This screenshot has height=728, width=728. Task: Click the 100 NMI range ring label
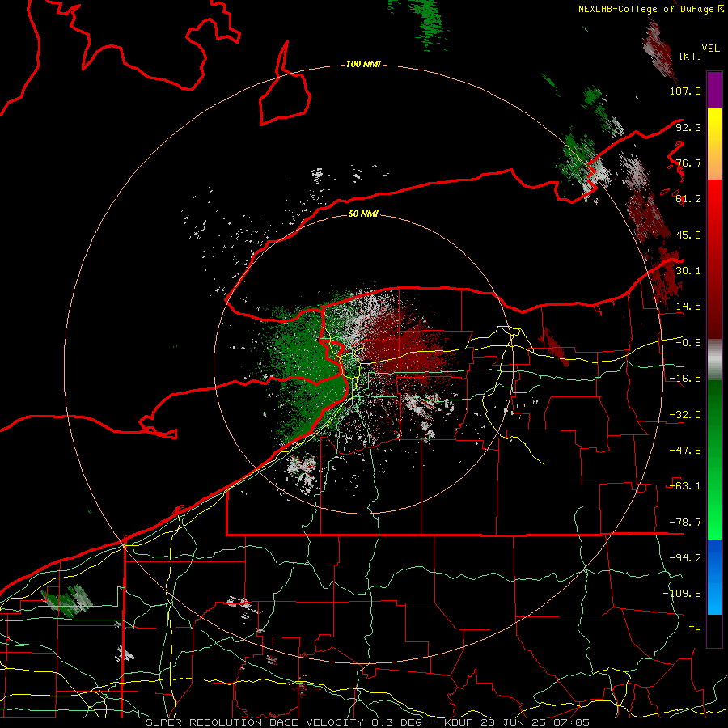(363, 64)
